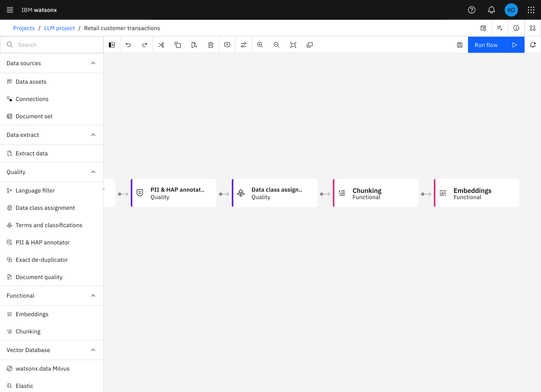Toggle the left palette panel
The image size is (541, 392).
112,45
